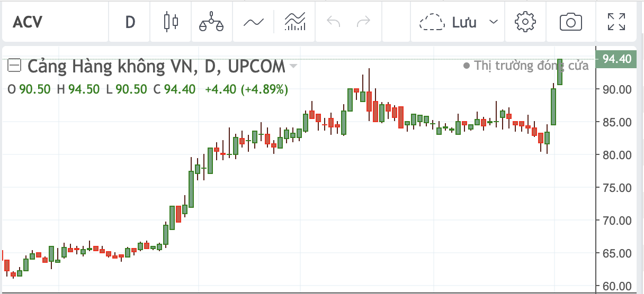Open the compare symbols scale icon
644x294 pixels.
211,22
